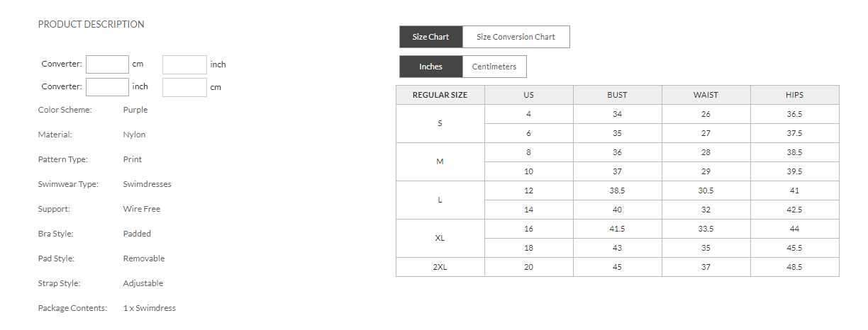Switch to the Size Chart tab

(x=430, y=37)
